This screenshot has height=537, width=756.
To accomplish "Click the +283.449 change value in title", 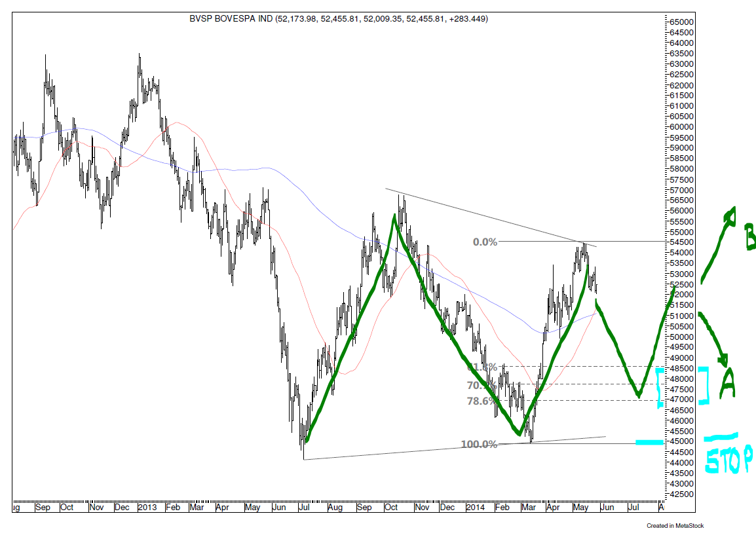I will coord(467,19).
